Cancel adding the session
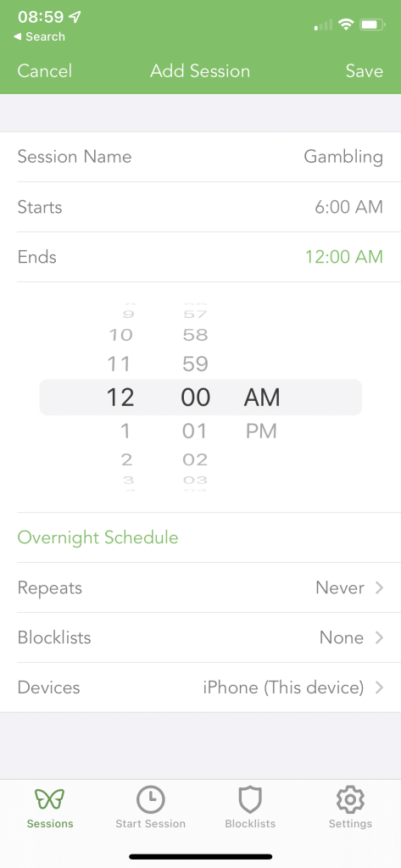The image size is (401, 868). 45,71
